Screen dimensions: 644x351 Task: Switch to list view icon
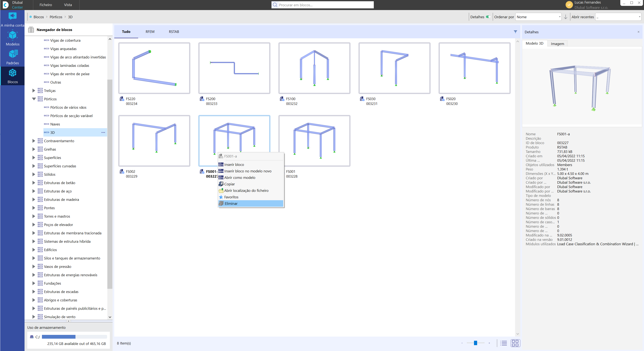[x=504, y=343]
